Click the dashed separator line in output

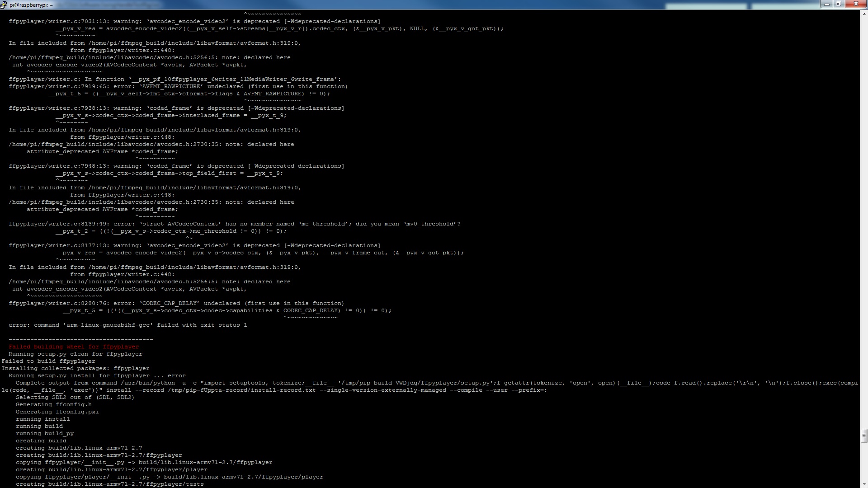click(80, 339)
